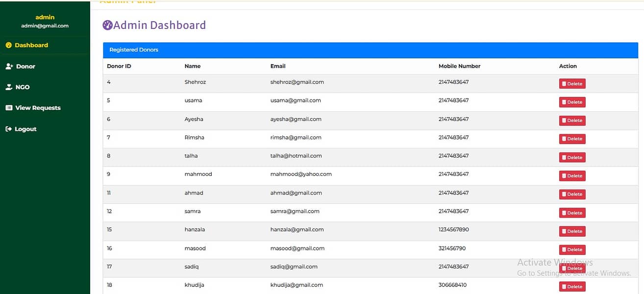Click the name Shehroz in table
The width and height of the screenshot is (644, 294).
195,82
